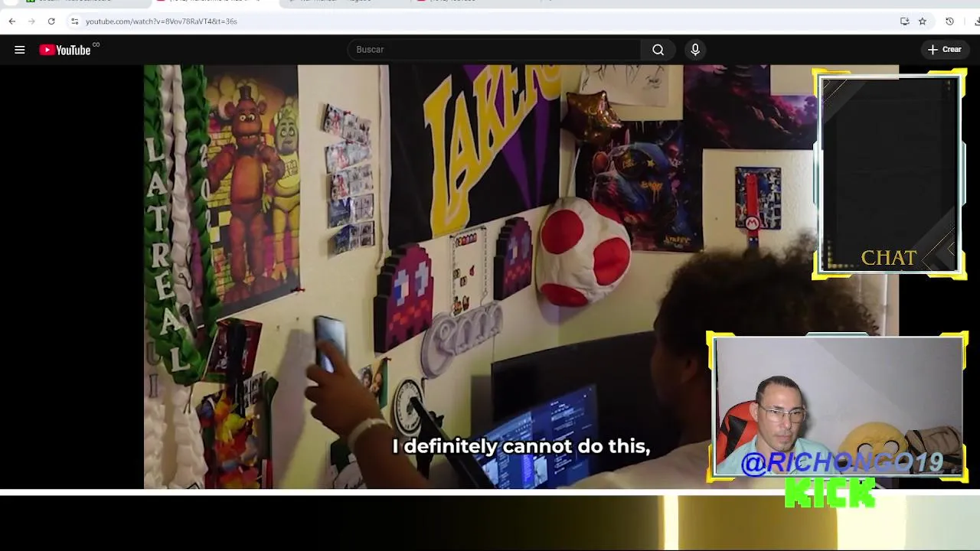980x551 pixels.
Task: Click the CHAT overlay panel
Action: click(x=889, y=174)
